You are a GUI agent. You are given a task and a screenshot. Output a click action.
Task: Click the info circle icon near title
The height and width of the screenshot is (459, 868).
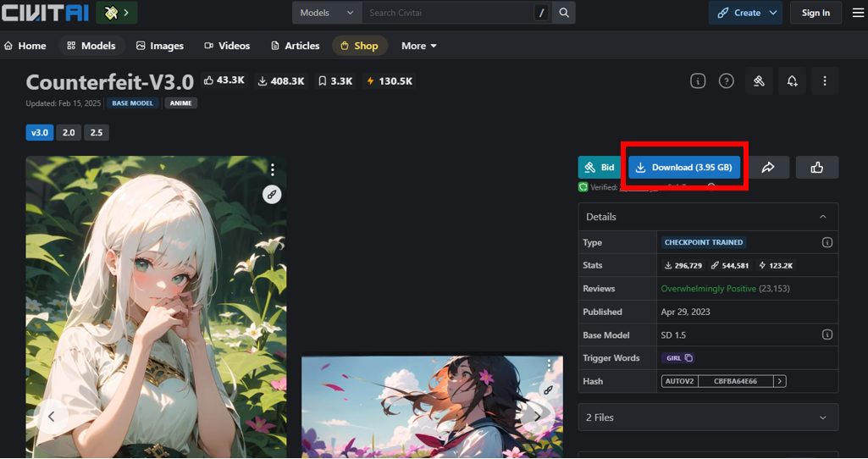coord(698,80)
